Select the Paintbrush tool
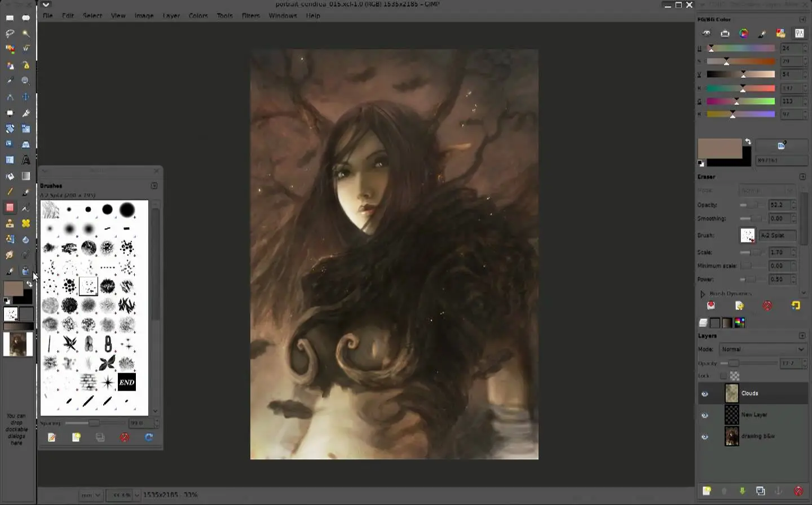812x505 pixels. pyautogui.click(x=25, y=192)
